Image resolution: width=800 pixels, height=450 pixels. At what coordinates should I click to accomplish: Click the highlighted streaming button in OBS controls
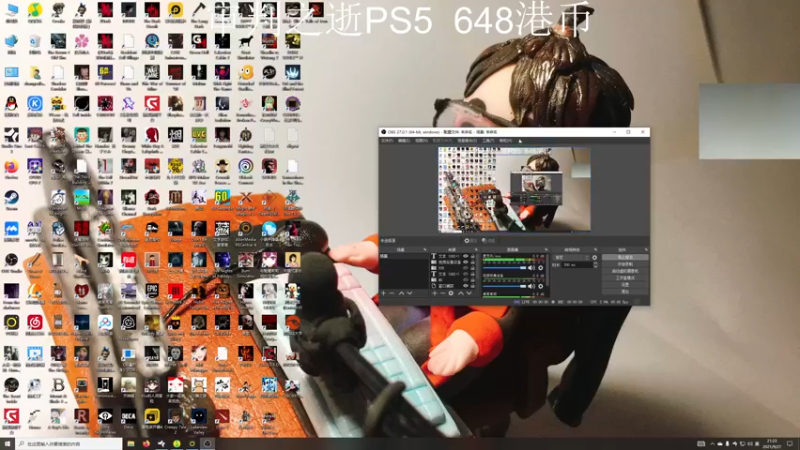tap(626, 257)
